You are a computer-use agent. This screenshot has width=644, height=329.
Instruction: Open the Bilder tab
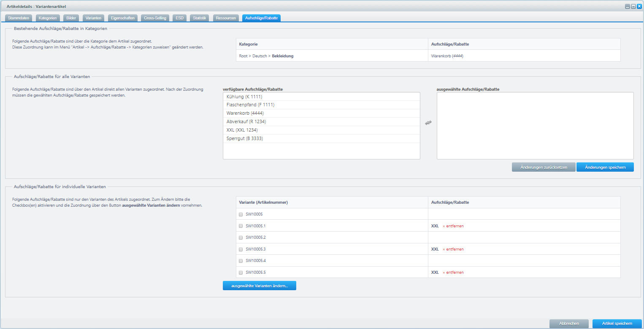coord(71,18)
